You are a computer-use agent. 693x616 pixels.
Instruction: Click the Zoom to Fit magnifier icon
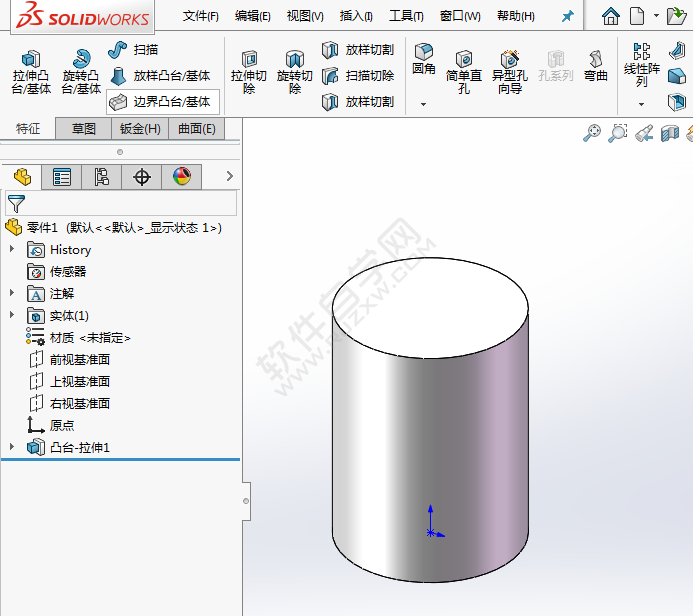coord(592,133)
